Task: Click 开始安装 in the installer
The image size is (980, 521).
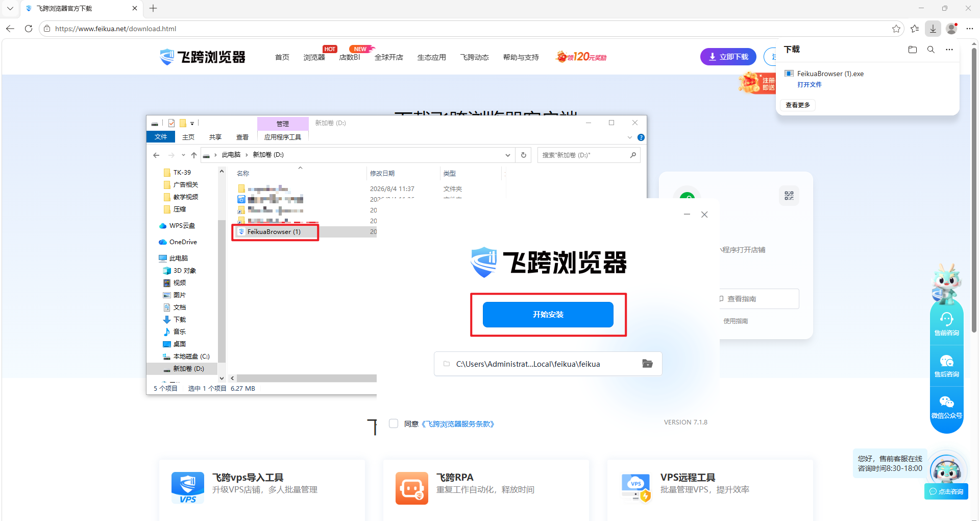Action: [x=548, y=315]
